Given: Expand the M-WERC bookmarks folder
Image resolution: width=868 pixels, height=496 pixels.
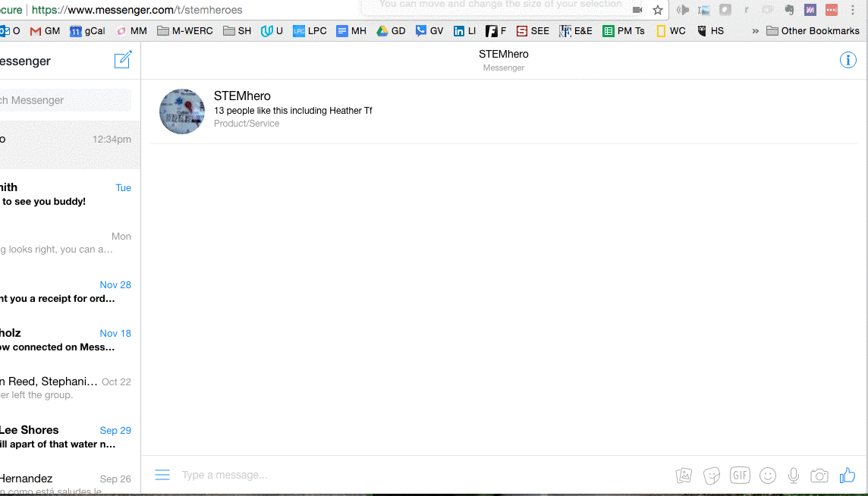Looking at the screenshot, I should pos(185,31).
